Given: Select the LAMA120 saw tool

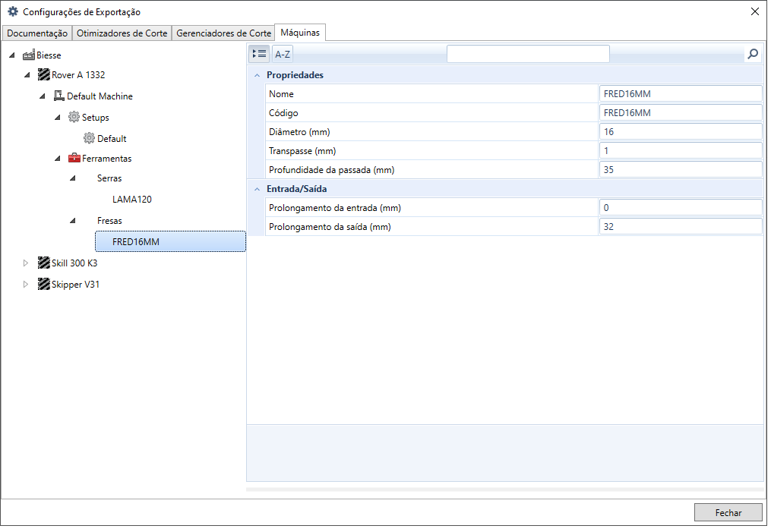Looking at the screenshot, I should pyautogui.click(x=131, y=200).
